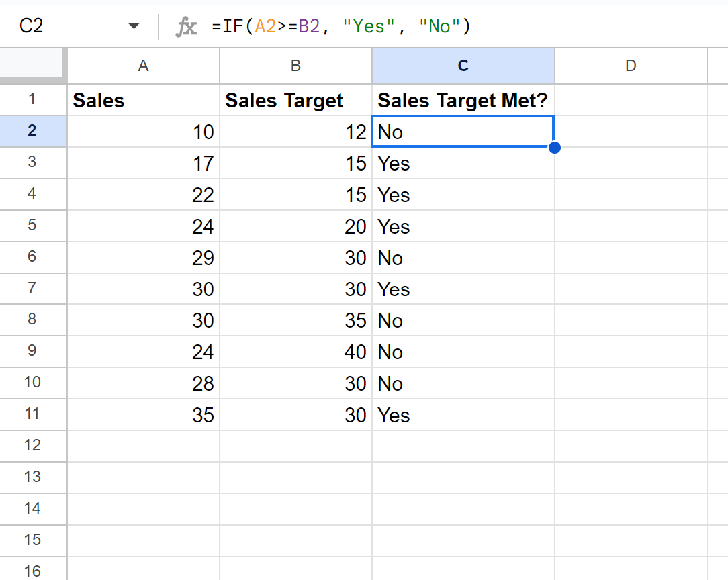Select cell C5 showing Yes
The image size is (728, 580).
(463, 226)
